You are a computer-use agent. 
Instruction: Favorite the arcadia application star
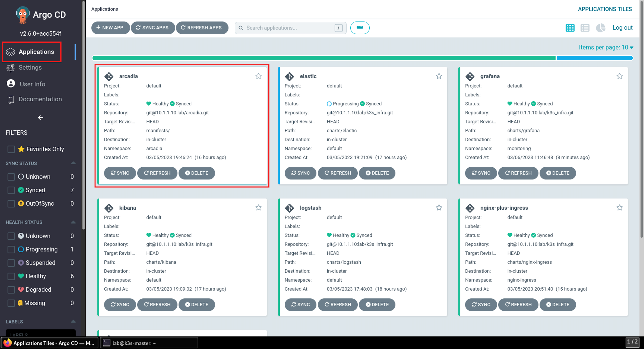258,76
